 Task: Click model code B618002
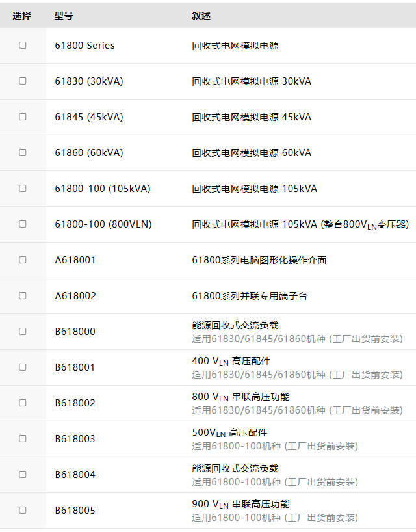tap(75, 403)
